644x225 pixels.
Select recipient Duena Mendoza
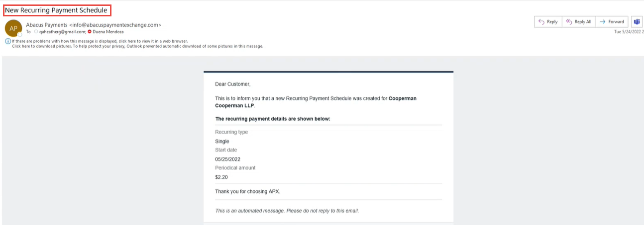(x=108, y=32)
